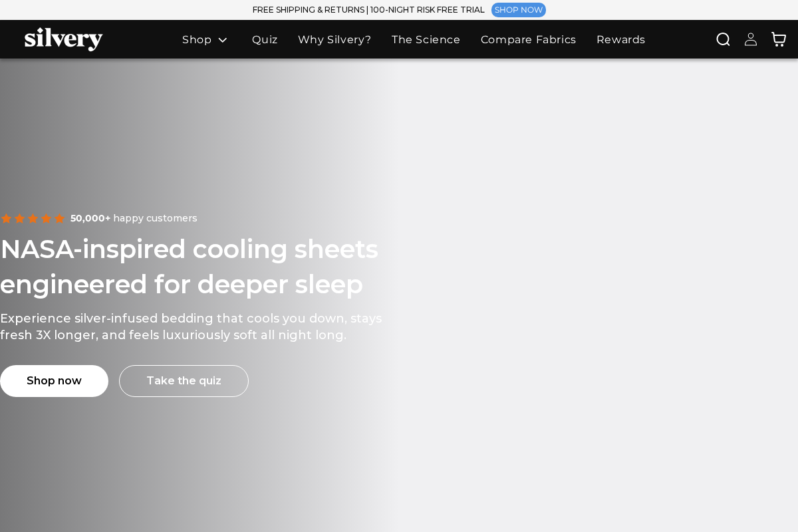Image resolution: width=798 pixels, height=532 pixels.
Task: Click the Shop now button
Action: (54, 380)
